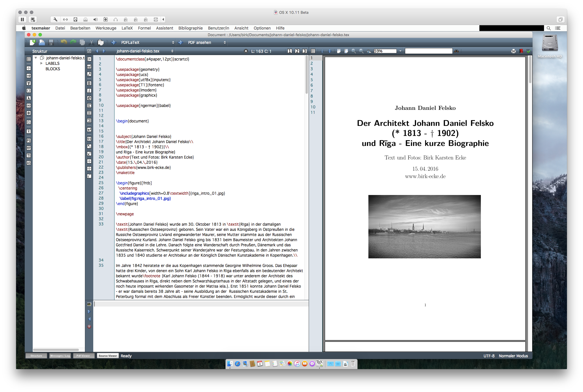583x392 pixels.
Task: Toggle the Pdf Viewer panel
Action: [83, 356]
